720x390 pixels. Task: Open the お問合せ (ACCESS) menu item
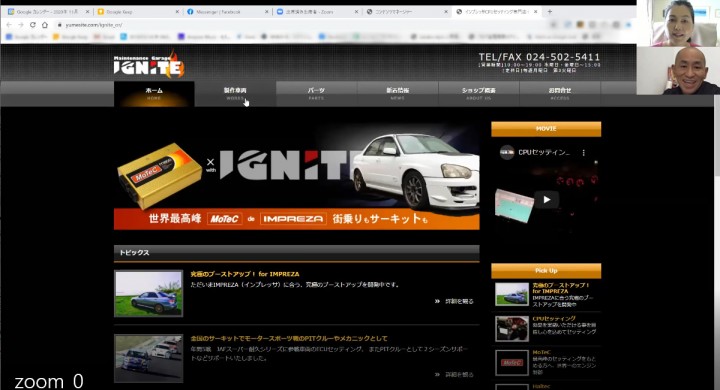[560, 94]
